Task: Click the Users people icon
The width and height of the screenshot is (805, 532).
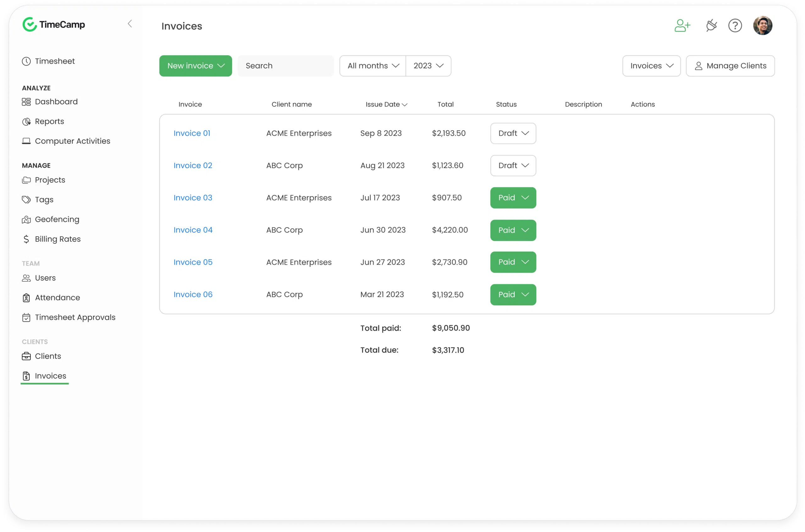Action: click(x=26, y=278)
